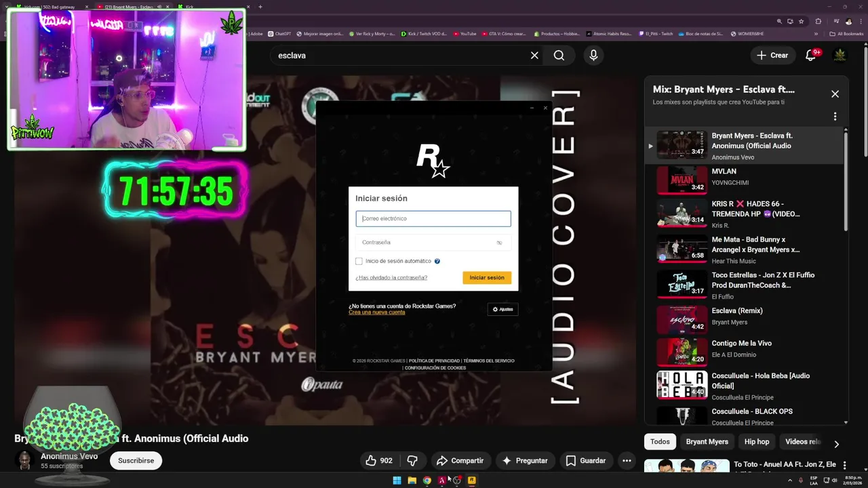Open Windows Start menu
Screen dimensions: 868x488
click(x=397, y=481)
